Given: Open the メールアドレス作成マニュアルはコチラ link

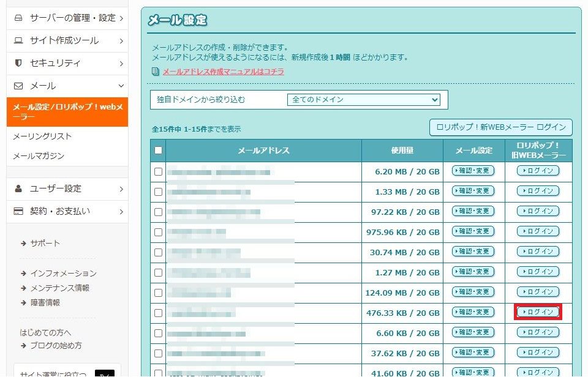Looking at the screenshot, I should (223, 72).
